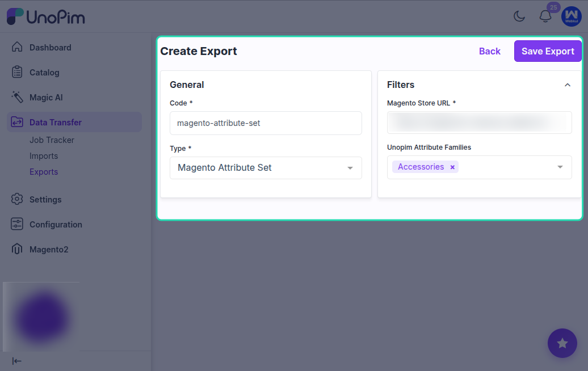Click the Magento2 logo icon
Screen dimensions: 588x371
coord(17,249)
